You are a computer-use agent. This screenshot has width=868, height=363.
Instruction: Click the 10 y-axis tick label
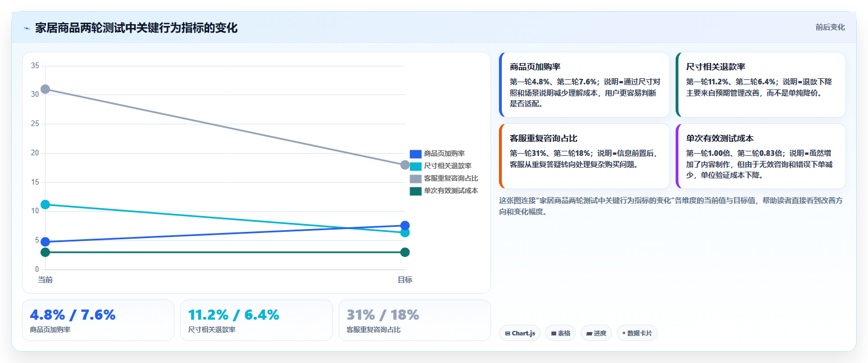(35, 211)
